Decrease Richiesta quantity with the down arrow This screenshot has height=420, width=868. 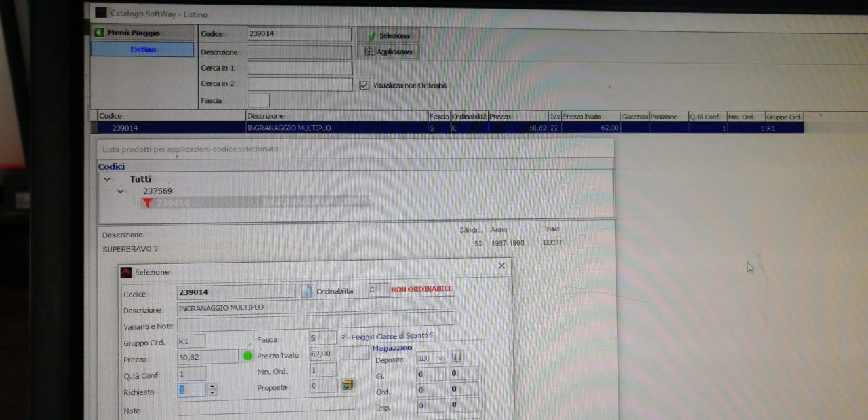click(212, 394)
